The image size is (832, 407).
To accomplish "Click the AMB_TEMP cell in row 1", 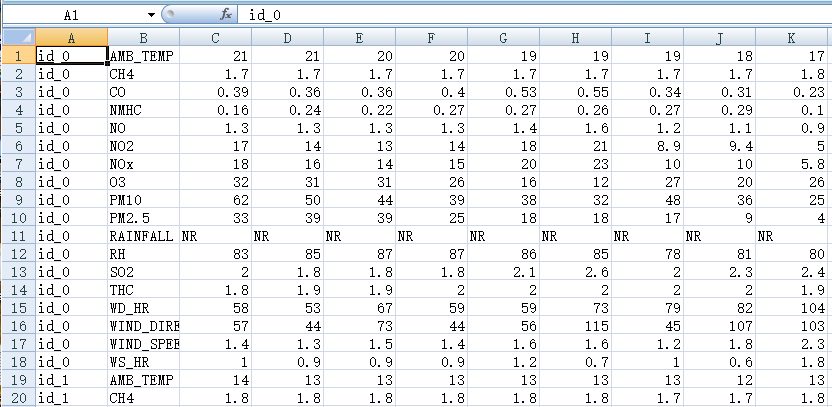I will (x=144, y=55).
